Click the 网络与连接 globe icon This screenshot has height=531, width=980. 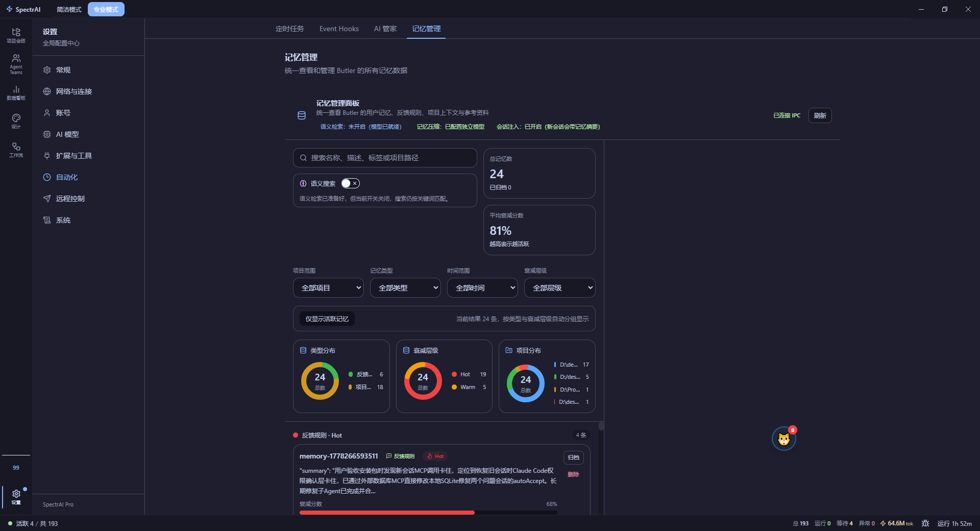tap(47, 91)
